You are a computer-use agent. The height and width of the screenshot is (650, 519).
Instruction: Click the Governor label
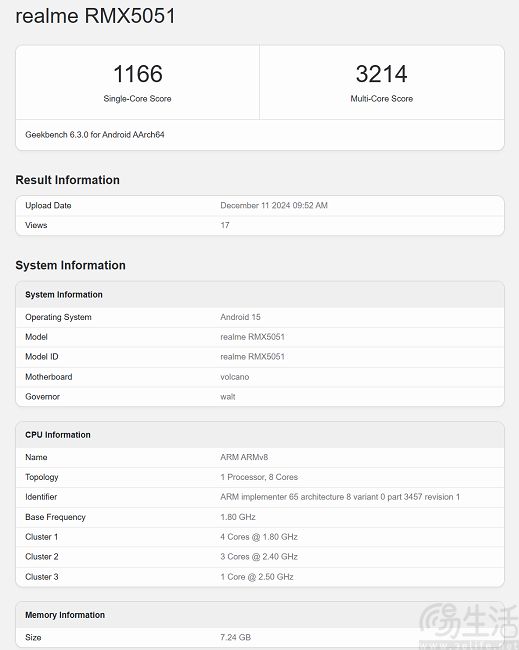pyautogui.click(x=42, y=397)
